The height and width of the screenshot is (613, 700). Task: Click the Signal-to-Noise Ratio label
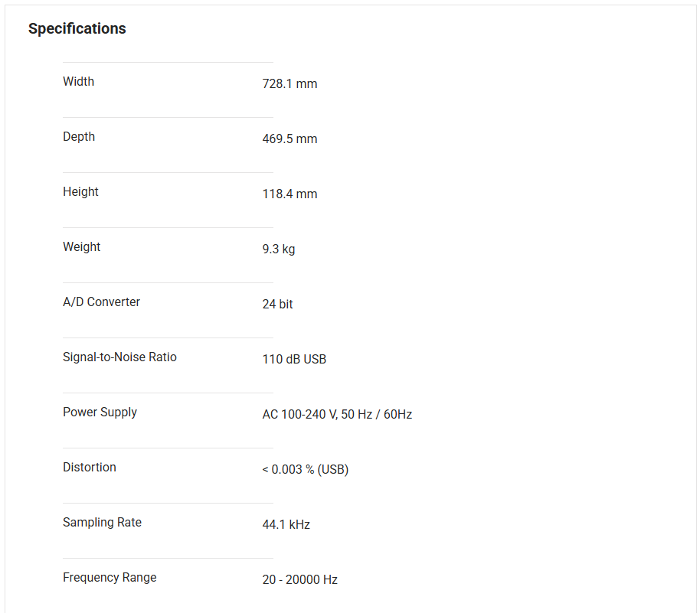119,357
